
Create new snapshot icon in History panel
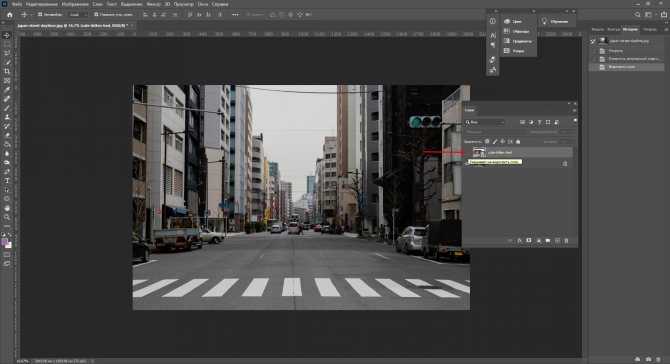(x=648, y=359)
